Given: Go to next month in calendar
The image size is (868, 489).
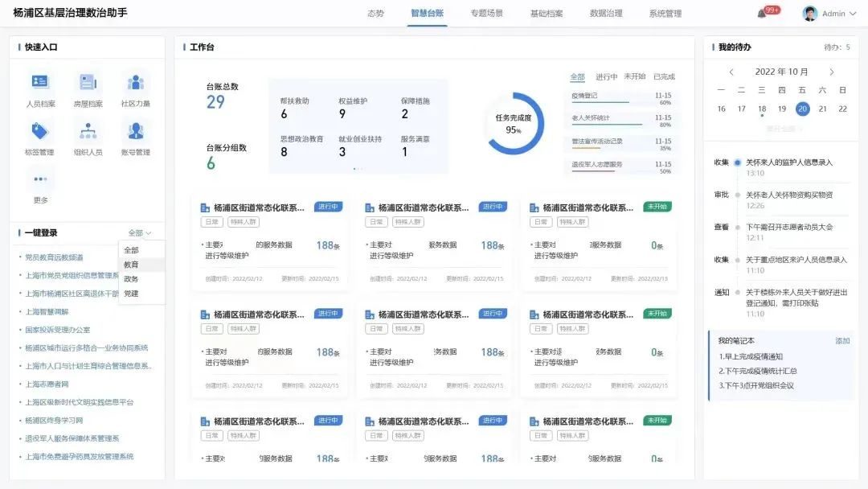Looking at the screenshot, I should point(832,72).
